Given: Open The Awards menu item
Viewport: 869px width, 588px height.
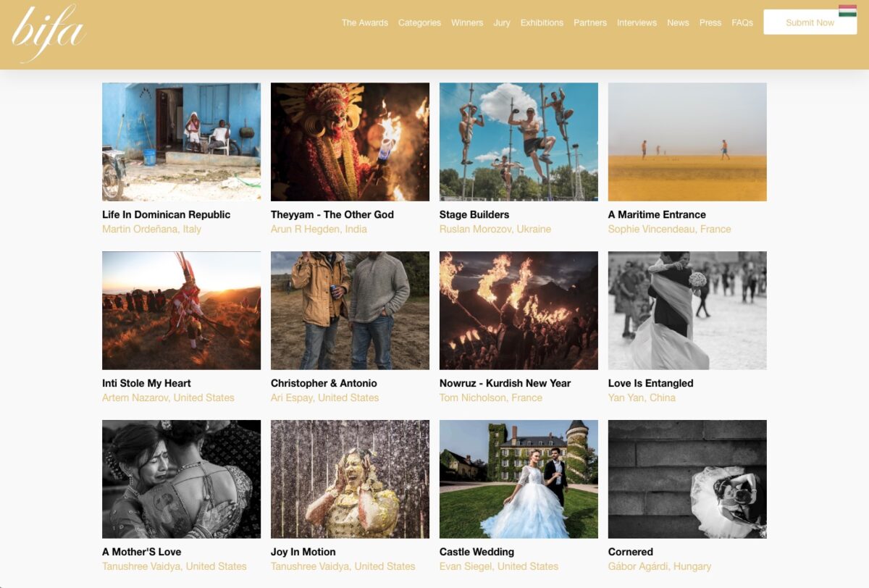Looking at the screenshot, I should (x=365, y=22).
